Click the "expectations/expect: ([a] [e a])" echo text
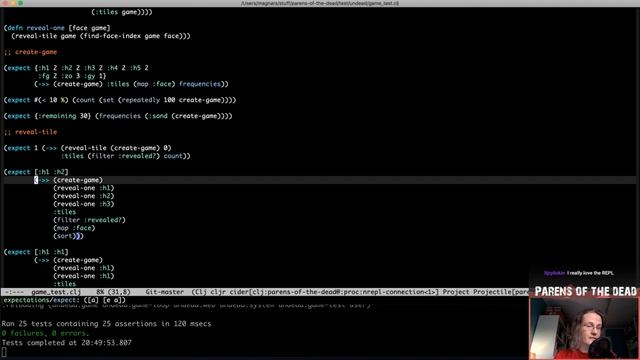640x360 pixels. click(x=65, y=300)
